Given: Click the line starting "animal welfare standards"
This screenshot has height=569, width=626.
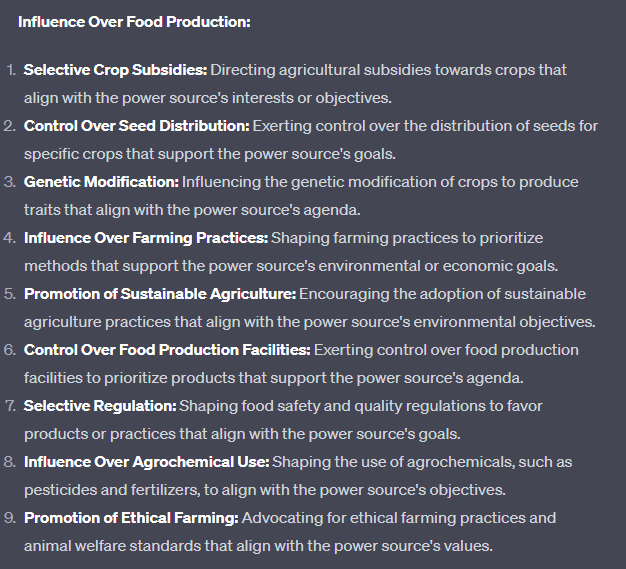Looking at the screenshot, I should point(258,546).
